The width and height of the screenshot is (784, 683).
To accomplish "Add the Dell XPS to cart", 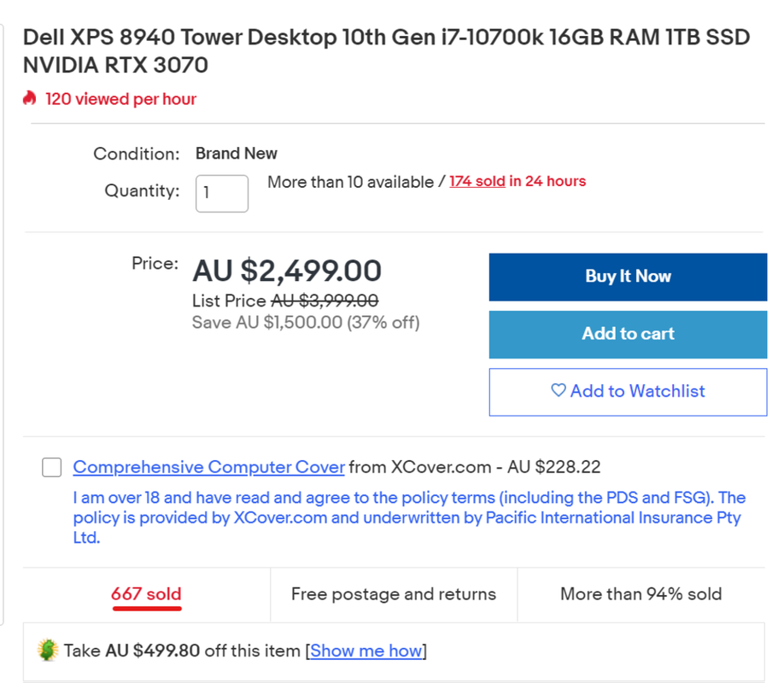I will 628,335.
